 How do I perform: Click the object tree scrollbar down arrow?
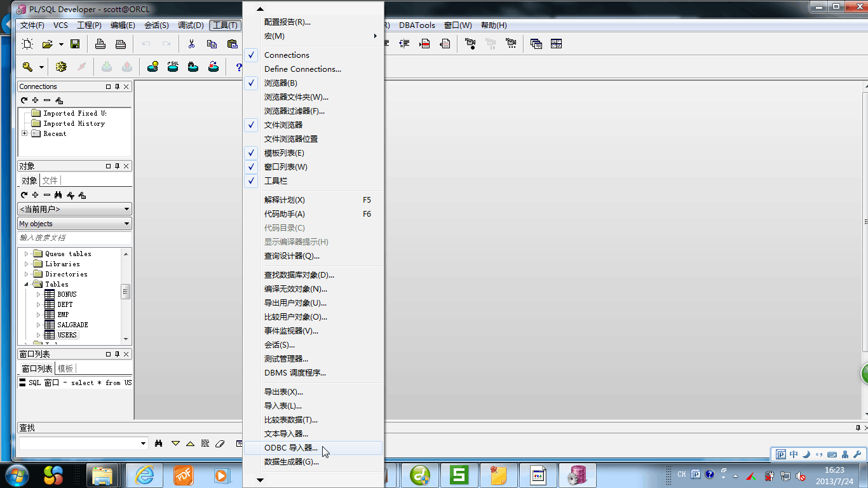click(x=126, y=339)
